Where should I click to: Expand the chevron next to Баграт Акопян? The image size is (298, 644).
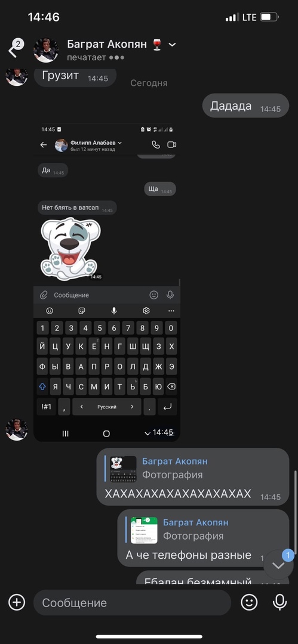coord(173,44)
